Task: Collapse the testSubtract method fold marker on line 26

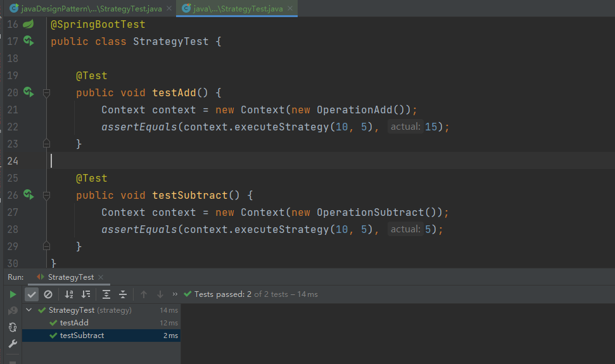Action: [46, 196]
